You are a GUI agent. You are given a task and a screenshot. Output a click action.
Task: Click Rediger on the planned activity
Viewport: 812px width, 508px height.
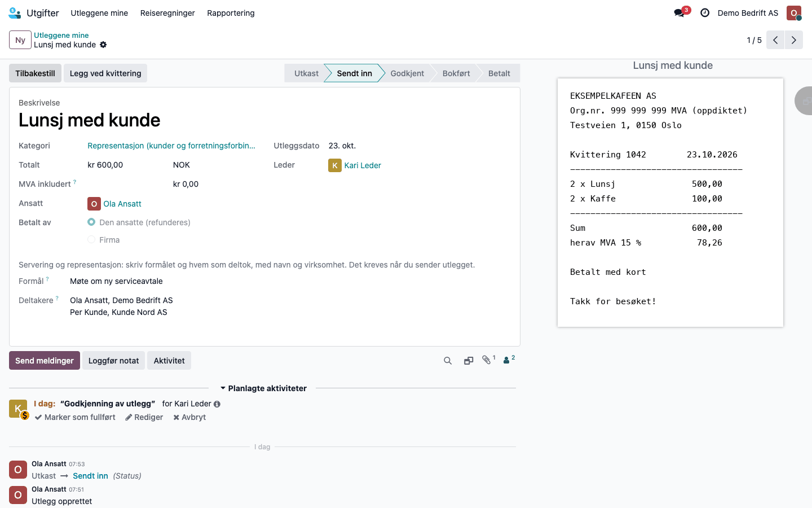pos(144,417)
